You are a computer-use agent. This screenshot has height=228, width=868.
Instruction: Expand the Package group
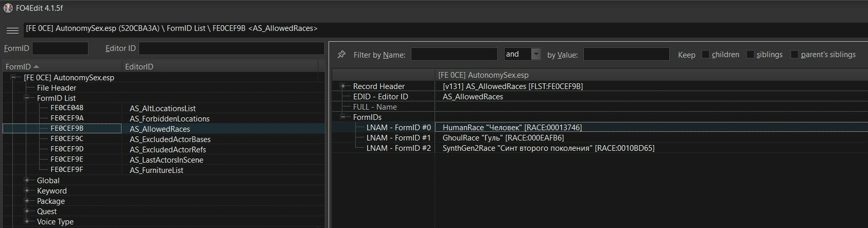click(27, 201)
